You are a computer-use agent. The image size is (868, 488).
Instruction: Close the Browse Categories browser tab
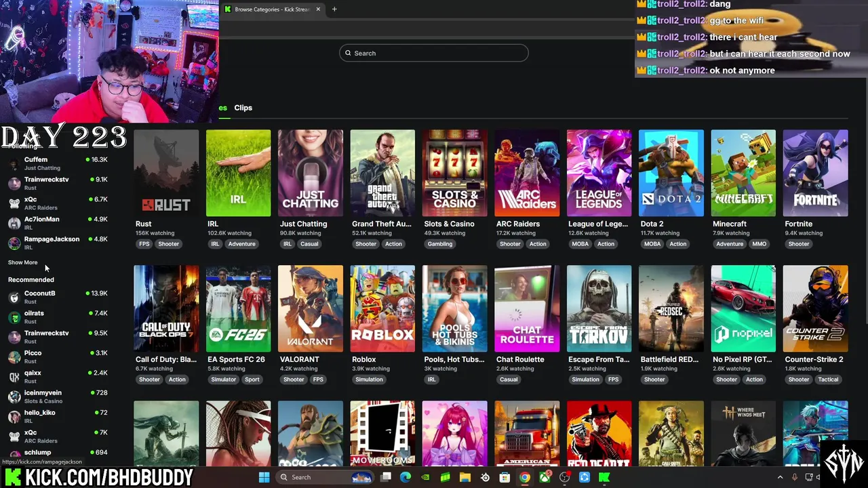pyautogui.click(x=318, y=9)
